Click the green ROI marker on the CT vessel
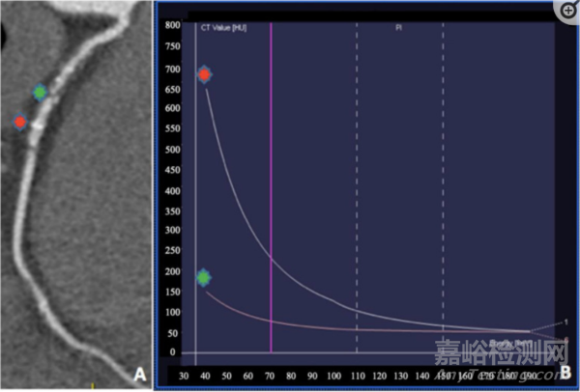The height and width of the screenshot is (392, 580). pos(40,93)
